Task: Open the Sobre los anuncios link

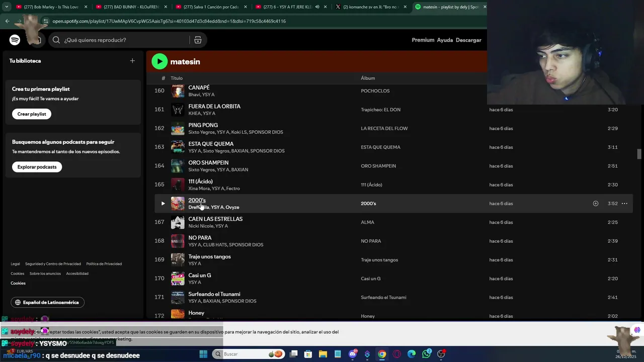Action: [x=45, y=274]
